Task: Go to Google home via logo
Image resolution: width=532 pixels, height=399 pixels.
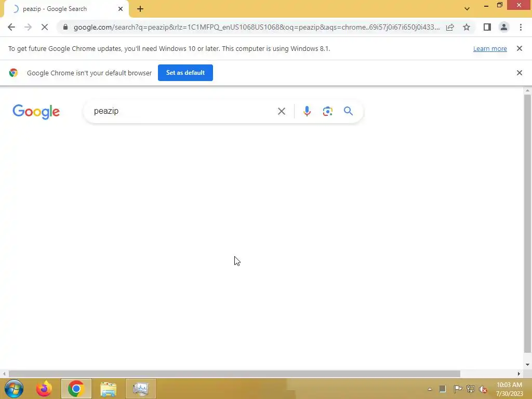Action: [x=36, y=112]
